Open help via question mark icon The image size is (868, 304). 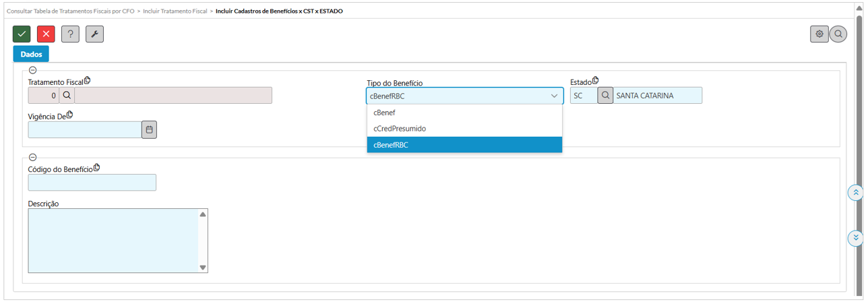pos(70,34)
